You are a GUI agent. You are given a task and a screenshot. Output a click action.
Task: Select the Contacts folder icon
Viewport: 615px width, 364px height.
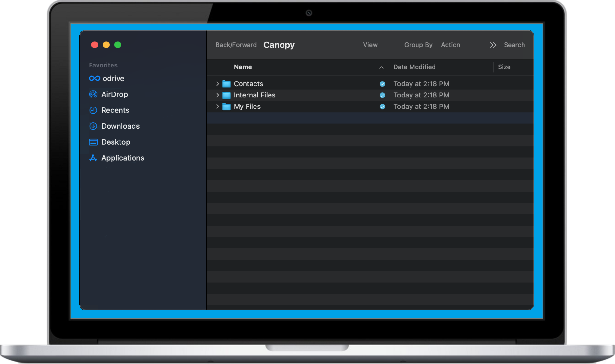coord(226,84)
